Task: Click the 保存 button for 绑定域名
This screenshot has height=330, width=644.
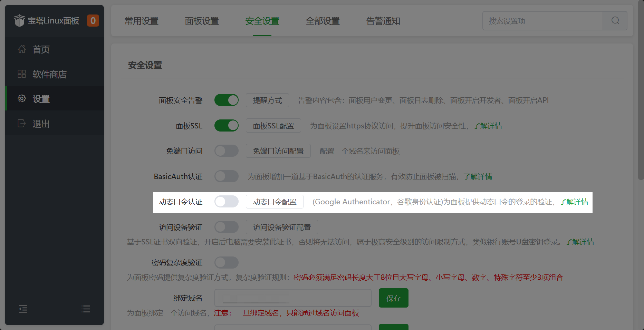Action: [393, 298]
